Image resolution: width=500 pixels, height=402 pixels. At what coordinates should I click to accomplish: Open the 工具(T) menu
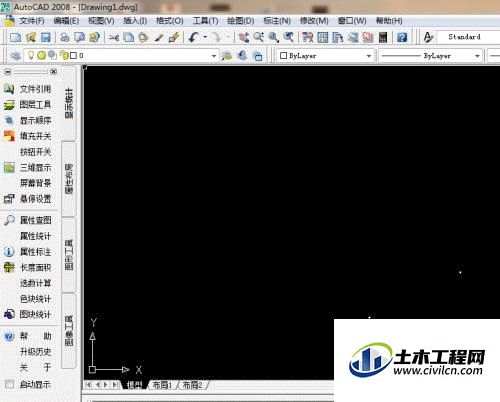coord(206,21)
